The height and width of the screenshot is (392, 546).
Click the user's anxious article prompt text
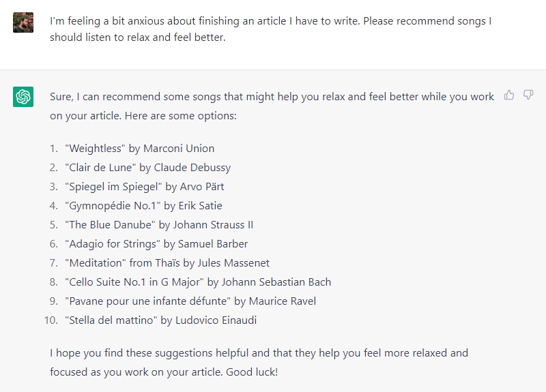point(270,29)
